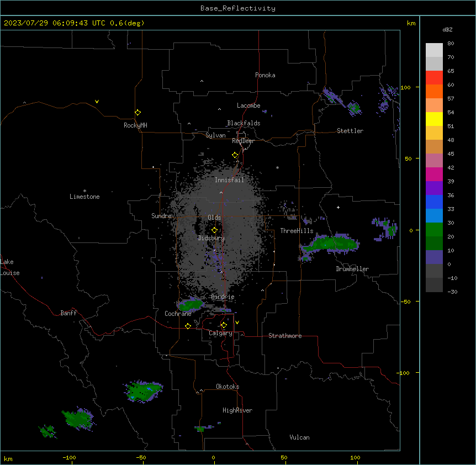Click the yellow diamond marker south of RedDeer
476x465 pixels.
[235, 155]
